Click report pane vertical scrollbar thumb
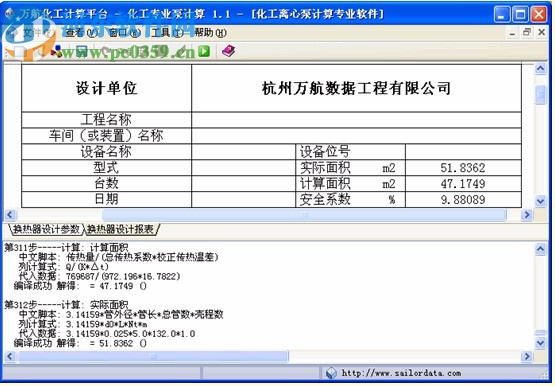 tap(540, 94)
